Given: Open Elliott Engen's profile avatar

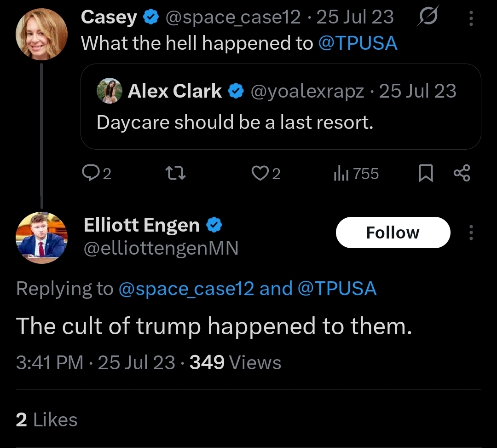Looking at the screenshot, I should click(41, 238).
